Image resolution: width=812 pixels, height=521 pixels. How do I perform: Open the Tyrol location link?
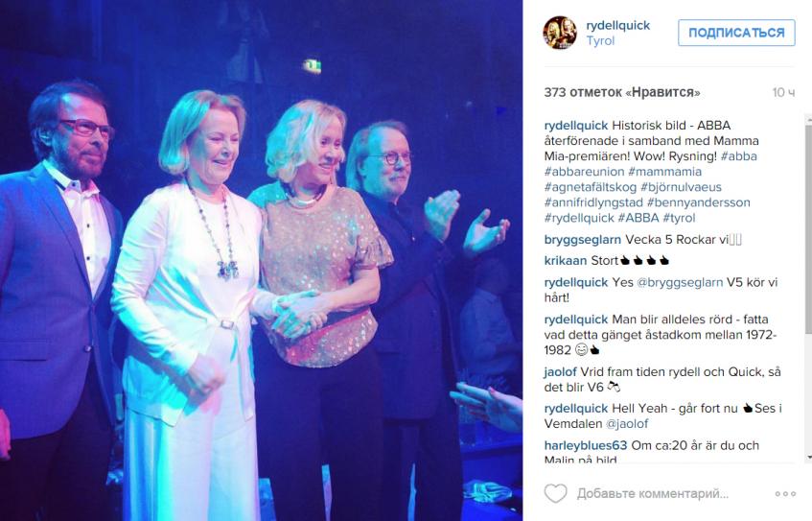(x=600, y=41)
